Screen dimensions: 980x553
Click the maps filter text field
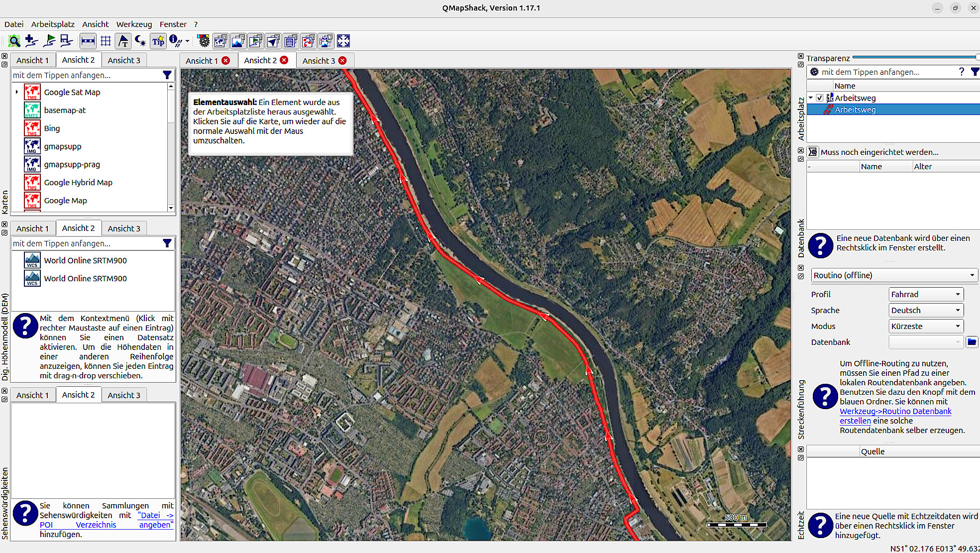point(85,75)
